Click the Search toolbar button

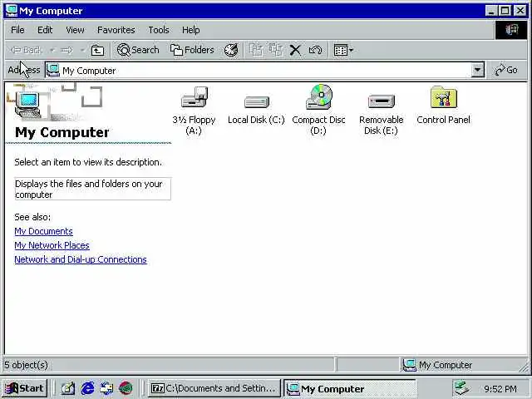coord(138,50)
